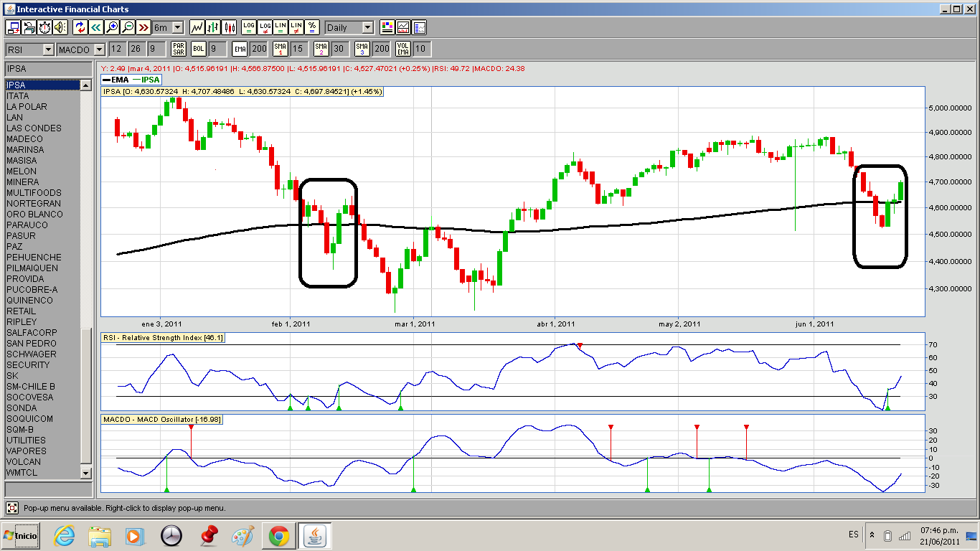
Task: Click the Java application taskbar icon
Action: click(x=315, y=535)
